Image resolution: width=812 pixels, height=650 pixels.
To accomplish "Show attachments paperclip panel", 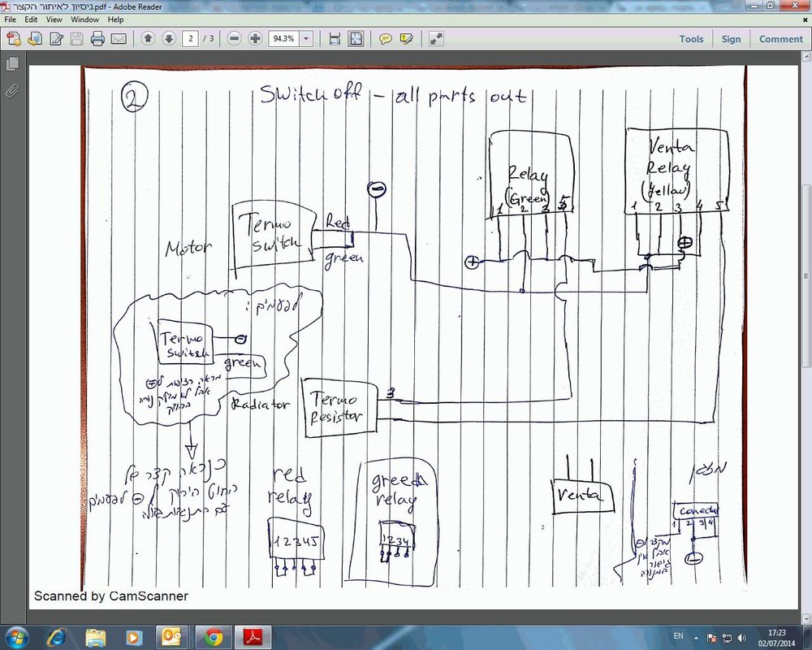I will (x=12, y=92).
